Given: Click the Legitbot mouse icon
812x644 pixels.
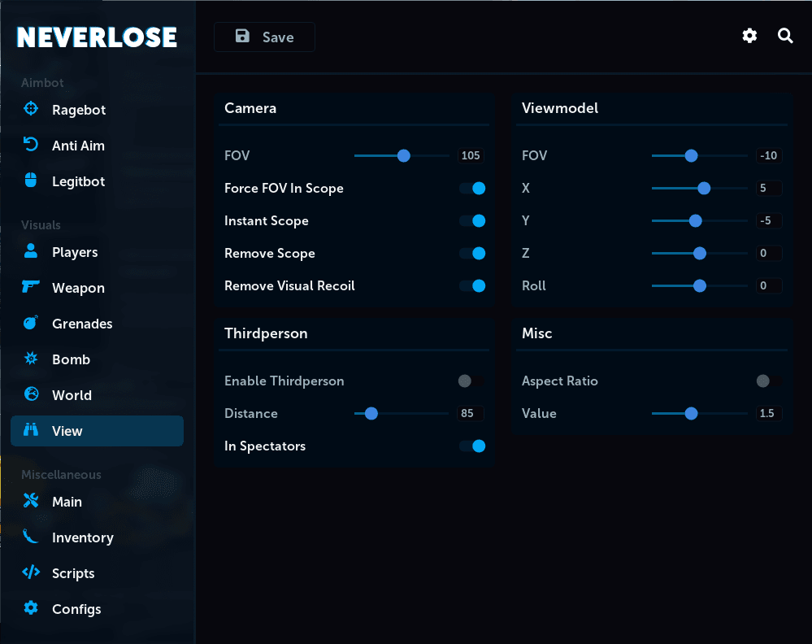Looking at the screenshot, I should point(31,181).
